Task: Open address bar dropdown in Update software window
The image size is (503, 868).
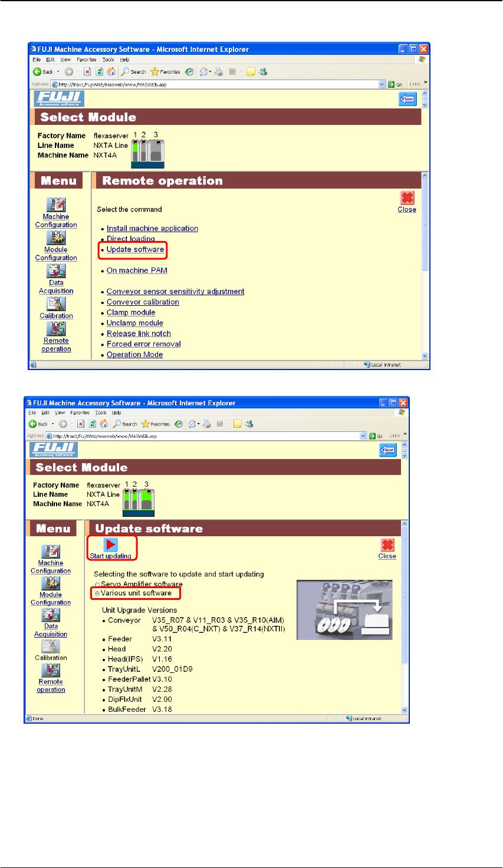Action: [x=363, y=436]
